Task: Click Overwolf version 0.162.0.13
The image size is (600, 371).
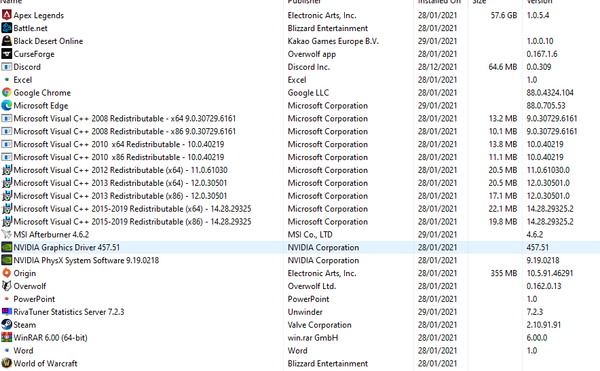Action: coord(544,286)
